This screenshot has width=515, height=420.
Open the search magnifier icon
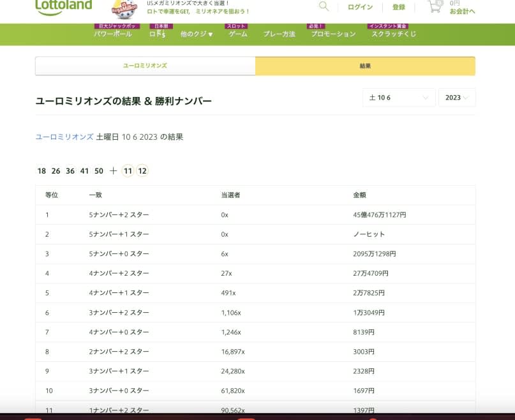point(323,6)
